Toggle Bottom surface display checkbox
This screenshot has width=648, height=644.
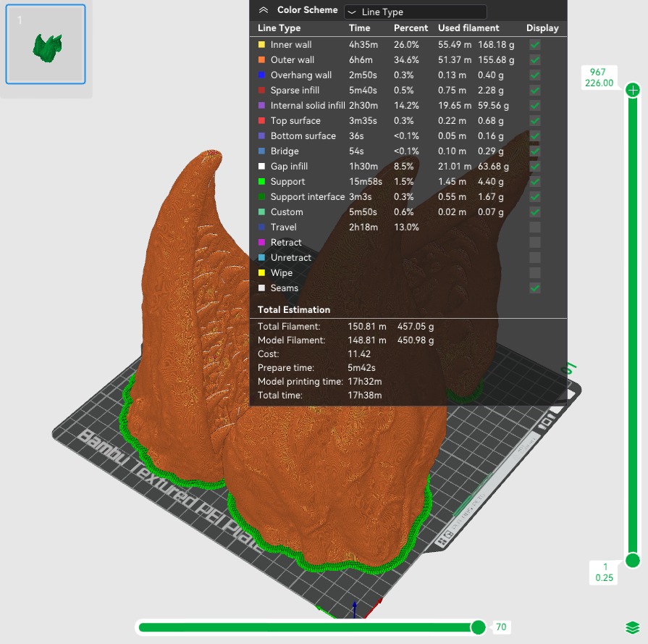click(x=535, y=136)
